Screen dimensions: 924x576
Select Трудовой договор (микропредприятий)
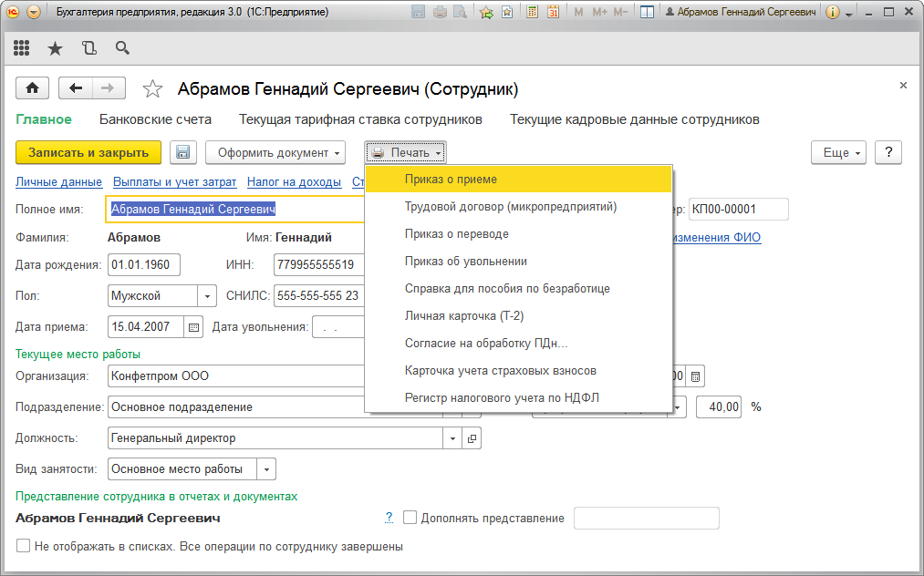click(519, 207)
